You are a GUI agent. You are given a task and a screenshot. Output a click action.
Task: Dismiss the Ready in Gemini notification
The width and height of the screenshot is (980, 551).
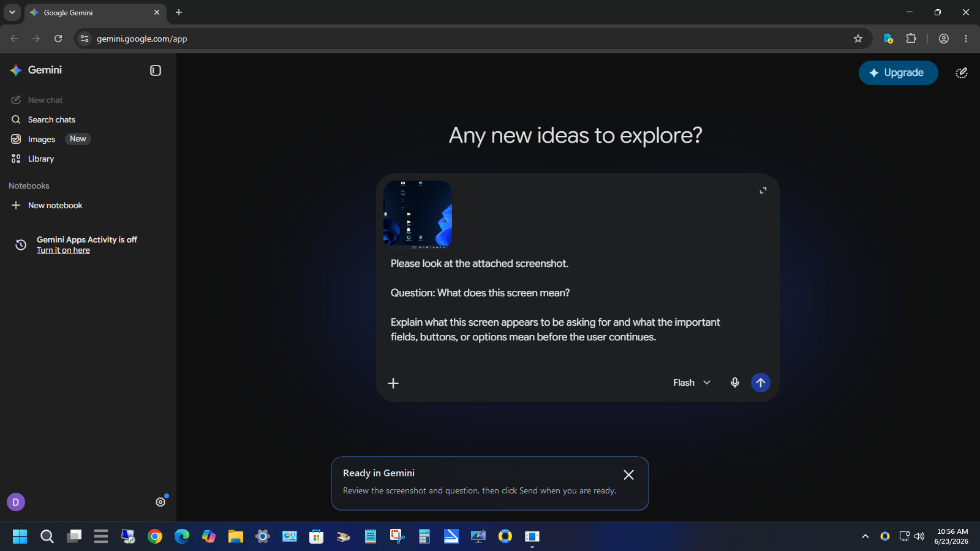pyautogui.click(x=628, y=474)
